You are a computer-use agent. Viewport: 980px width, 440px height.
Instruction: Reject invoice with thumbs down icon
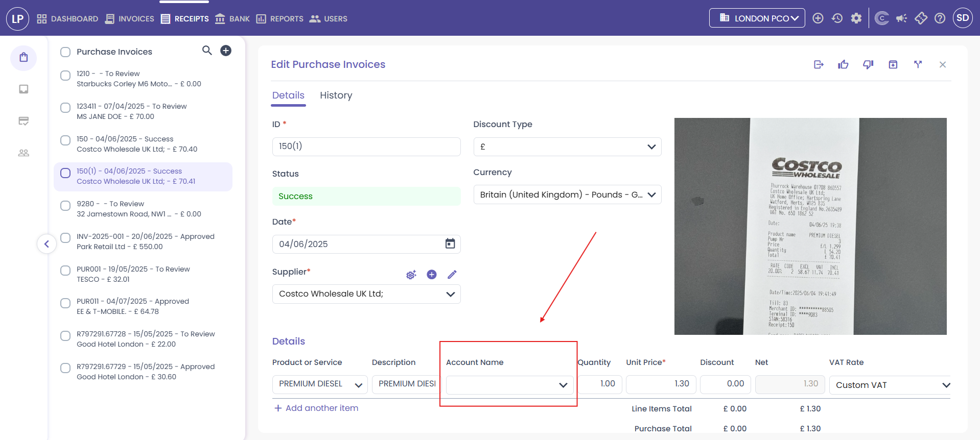(x=868, y=64)
